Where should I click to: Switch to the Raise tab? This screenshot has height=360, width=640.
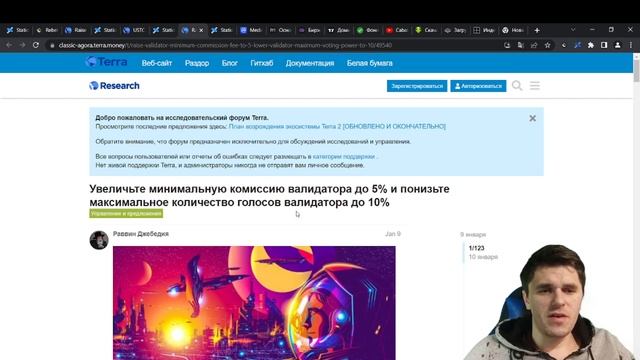(76, 30)
